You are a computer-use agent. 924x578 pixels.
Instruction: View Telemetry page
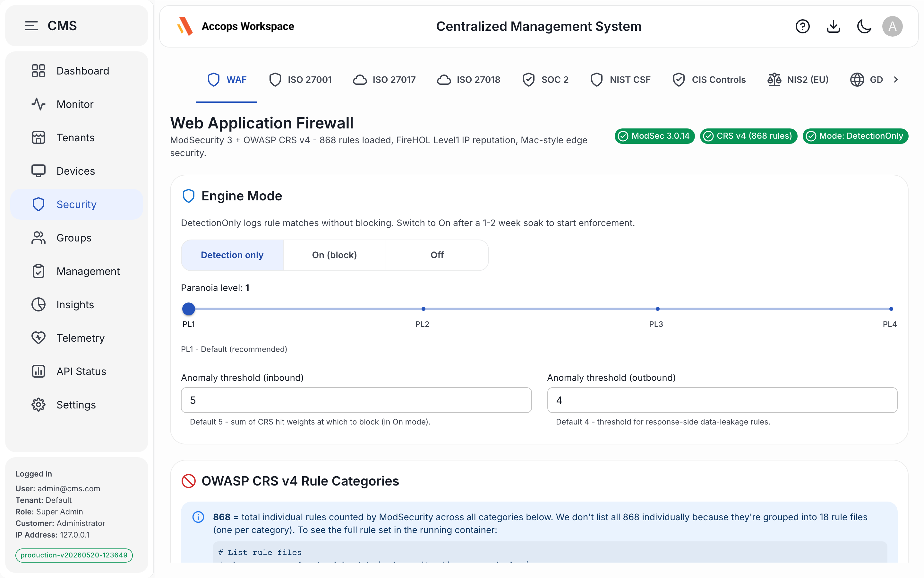[77, 337]
